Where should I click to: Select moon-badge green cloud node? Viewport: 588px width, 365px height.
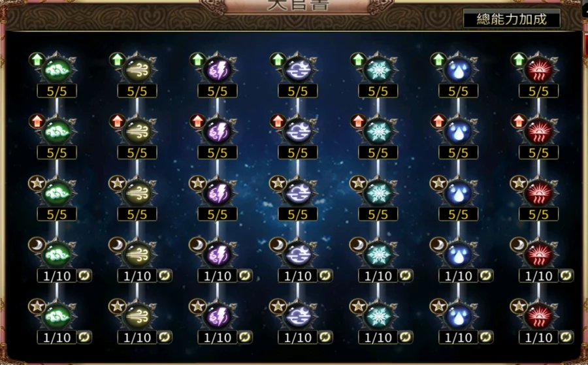coord(57,255)
